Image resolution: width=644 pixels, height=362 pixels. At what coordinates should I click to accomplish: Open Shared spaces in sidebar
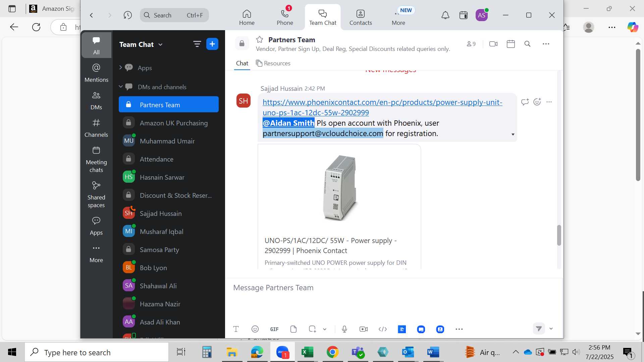[x=96, y=195]
